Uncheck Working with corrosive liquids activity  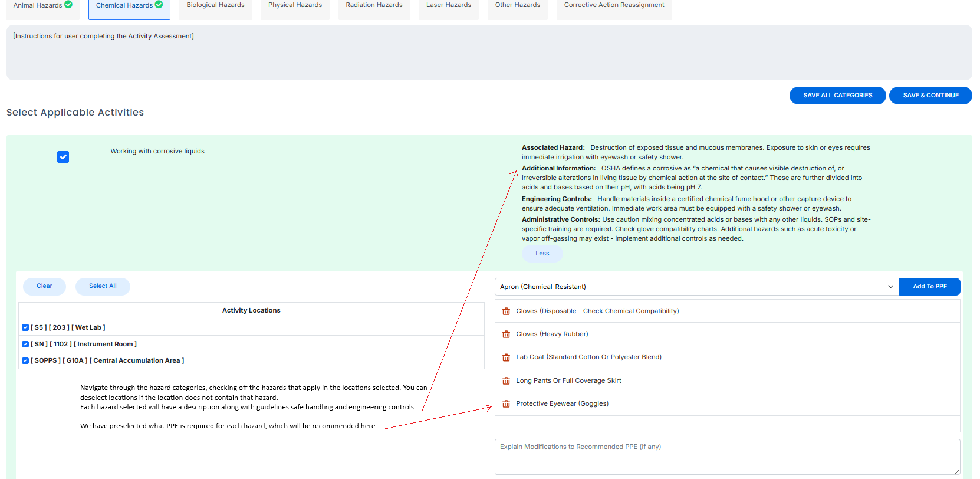coord(63,157)
